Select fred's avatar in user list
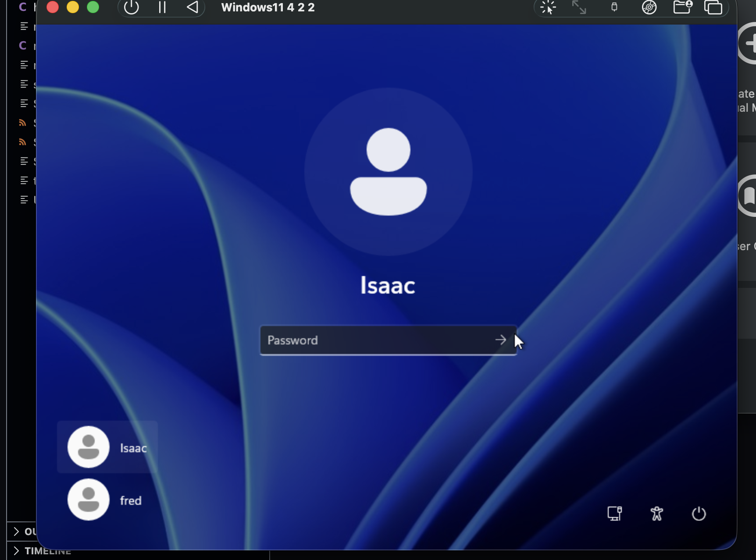 [x=89, y=500]
